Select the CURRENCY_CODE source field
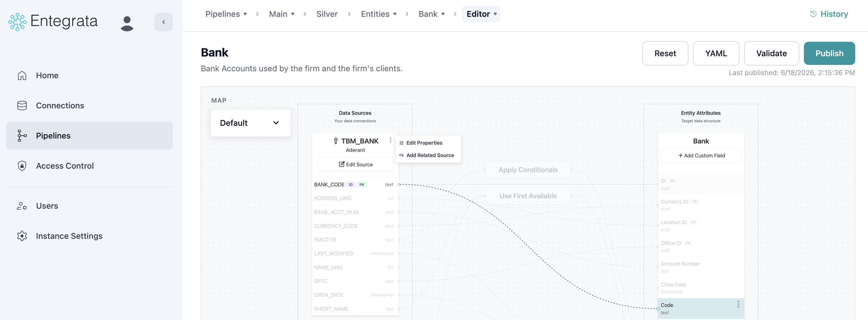 pos(355,226)
